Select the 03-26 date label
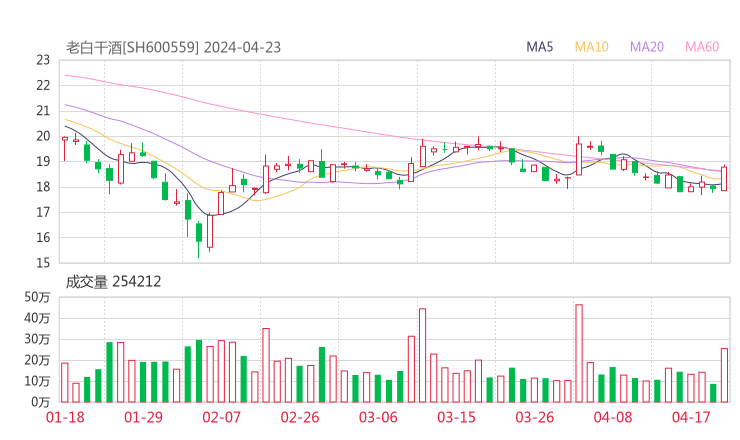This screenshot has width=740, height=440. tap(534, 417)
